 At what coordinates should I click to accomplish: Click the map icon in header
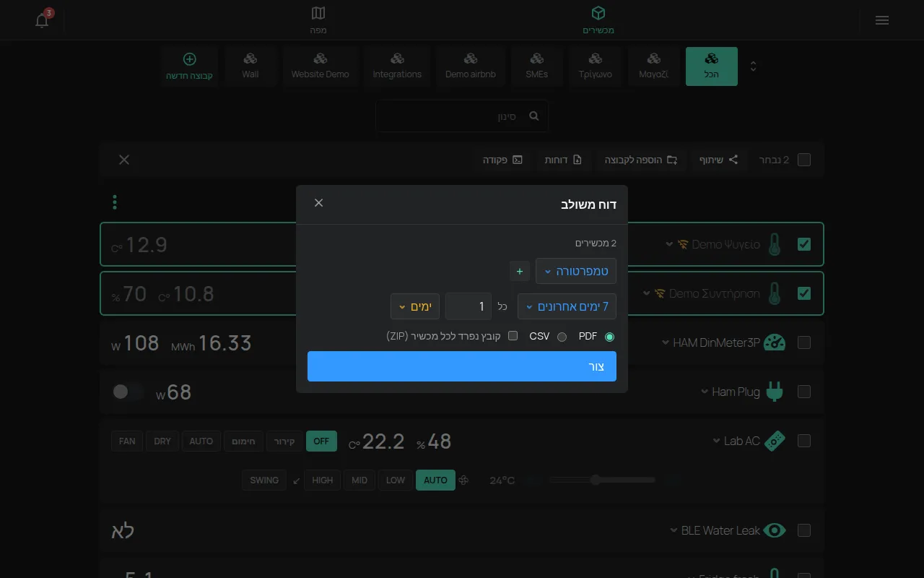tap(318, 13)
